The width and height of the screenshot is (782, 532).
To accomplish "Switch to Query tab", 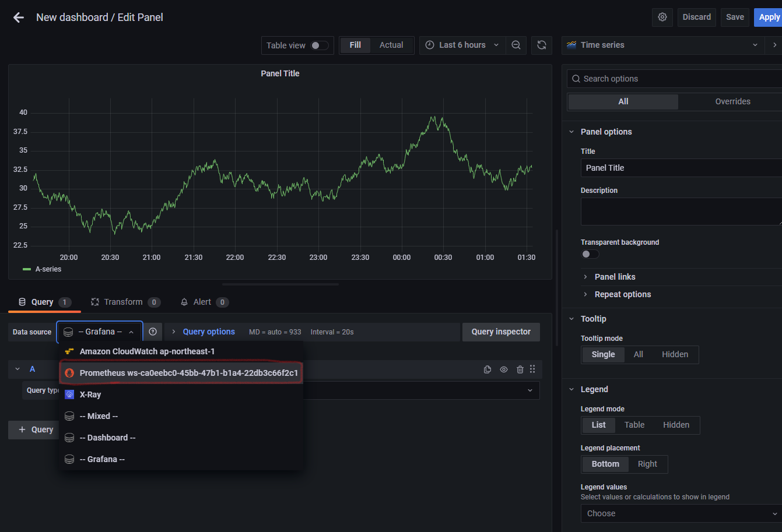I will (44, 302).
